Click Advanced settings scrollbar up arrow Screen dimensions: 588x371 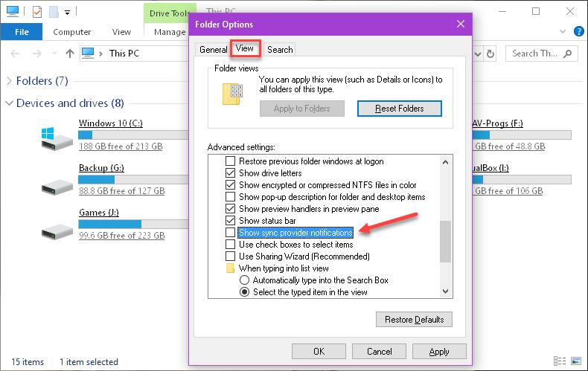coord(445,162)
